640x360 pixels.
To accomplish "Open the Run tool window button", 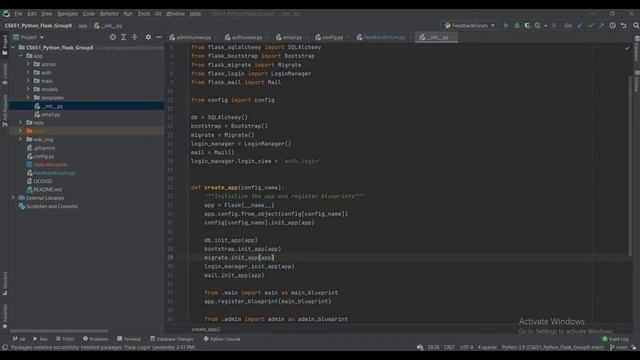I will click(x=40, y=339).
